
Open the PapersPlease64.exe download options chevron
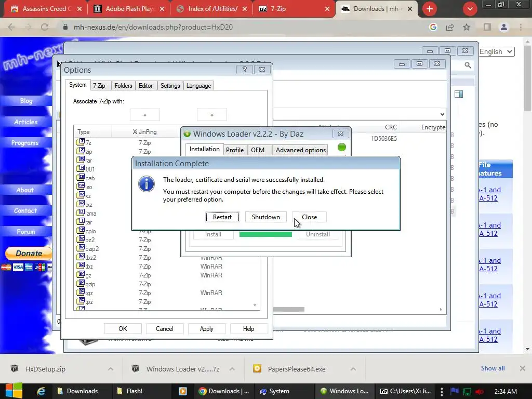[353, 369]
